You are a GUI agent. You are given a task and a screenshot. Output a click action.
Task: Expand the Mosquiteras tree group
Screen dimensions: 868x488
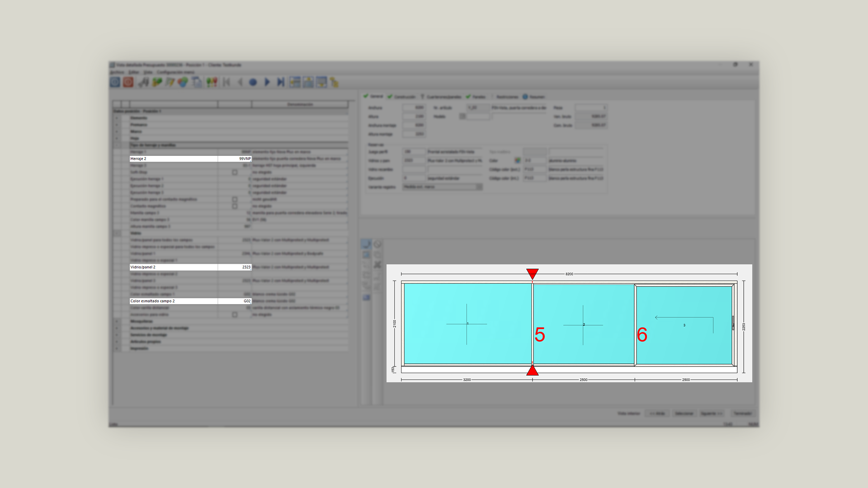click(x=117, y=321)
